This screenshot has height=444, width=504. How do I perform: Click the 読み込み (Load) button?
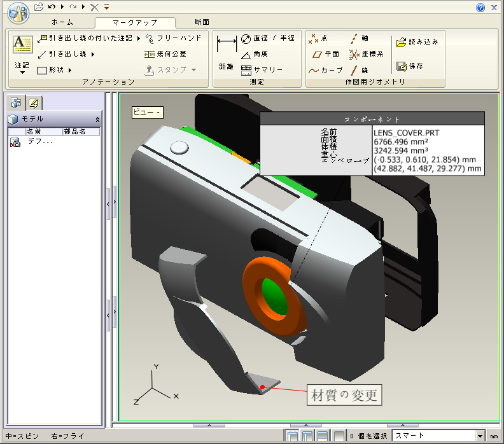click(x=417, y=42)
